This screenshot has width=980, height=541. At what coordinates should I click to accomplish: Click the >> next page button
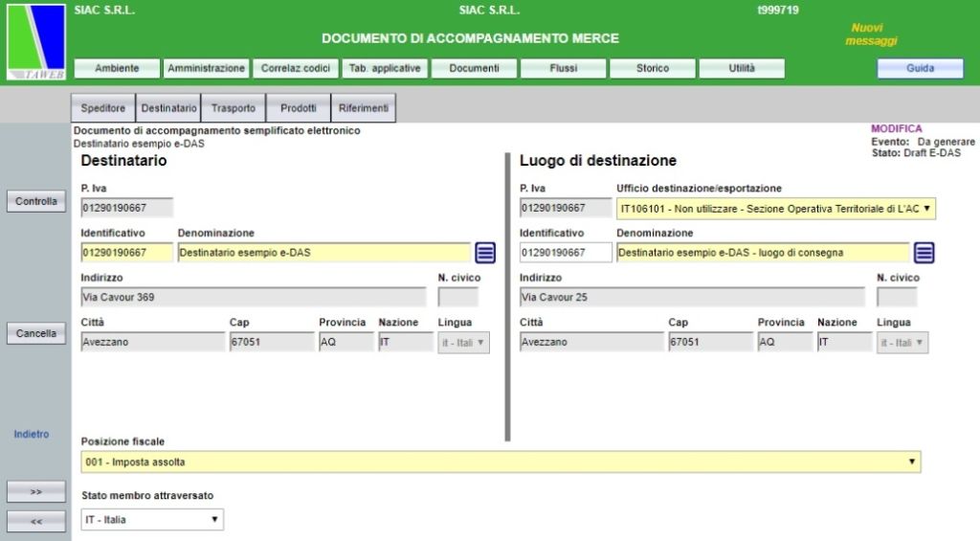pyautogui.click(x=35, y=491)
